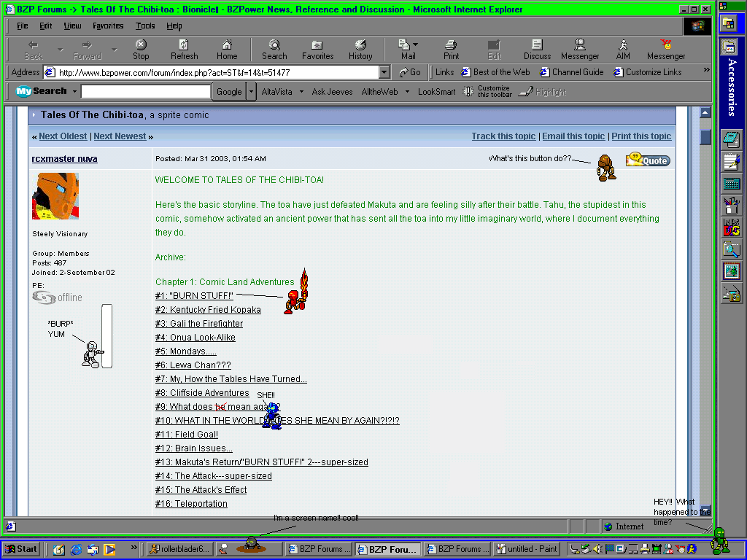Open rcxmaster nuva's profile link
747x560 pixels.
[x=64, y=158]
